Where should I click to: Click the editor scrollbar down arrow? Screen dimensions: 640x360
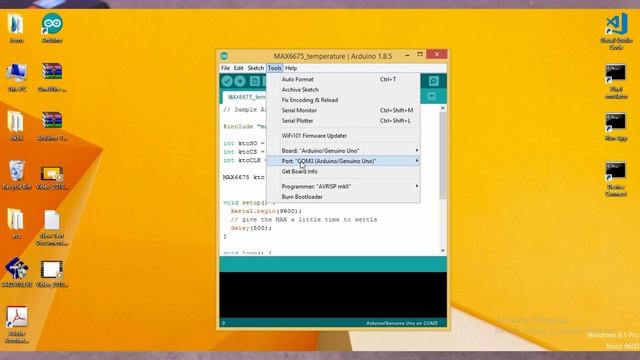click(x=442, y=250)
